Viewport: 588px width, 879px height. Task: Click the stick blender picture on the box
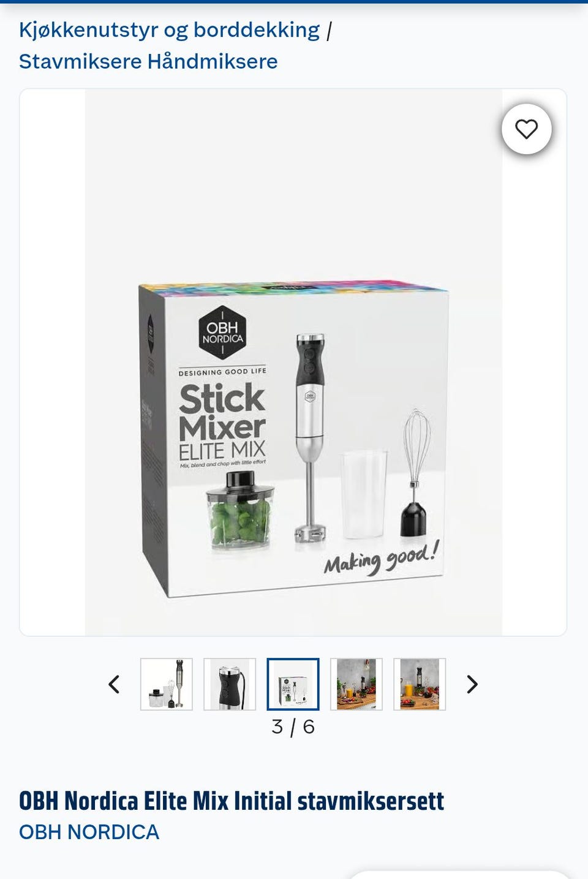[310, 438]
